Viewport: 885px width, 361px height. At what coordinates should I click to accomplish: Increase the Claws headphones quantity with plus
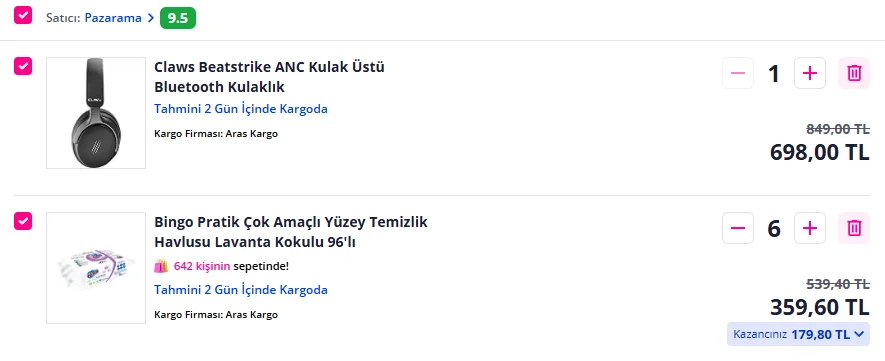(810, 73)
